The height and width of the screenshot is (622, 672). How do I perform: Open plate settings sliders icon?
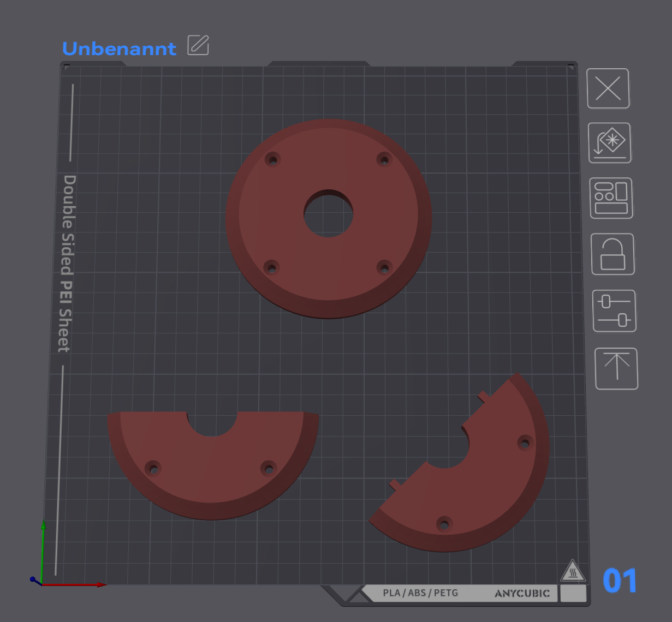[614, 311]
